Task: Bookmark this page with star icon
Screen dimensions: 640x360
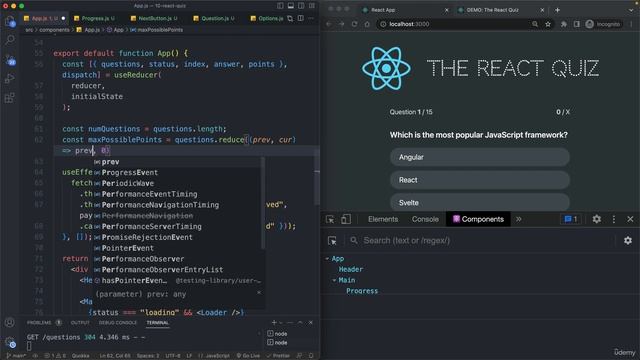Action: [548, 24]
